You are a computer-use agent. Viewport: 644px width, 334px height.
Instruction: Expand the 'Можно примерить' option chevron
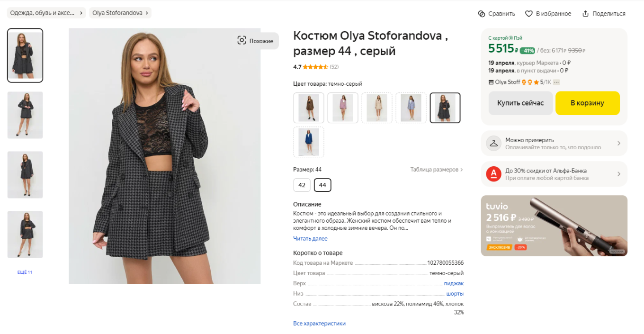pos(619,144)
